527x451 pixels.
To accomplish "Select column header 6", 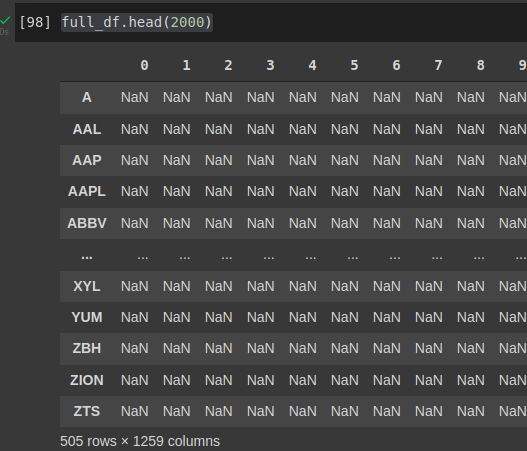I will [x=396, y=65].
